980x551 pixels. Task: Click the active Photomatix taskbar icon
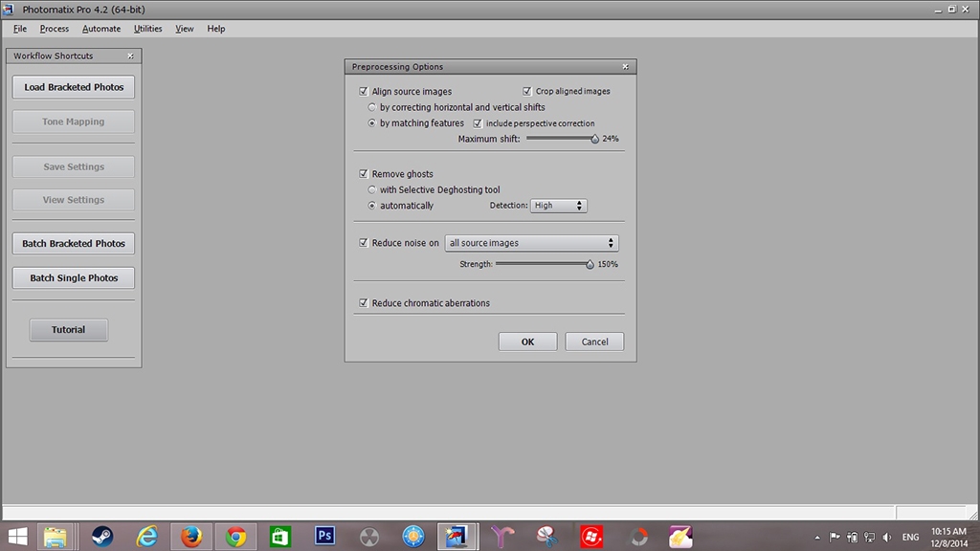[x=457, y=537]
